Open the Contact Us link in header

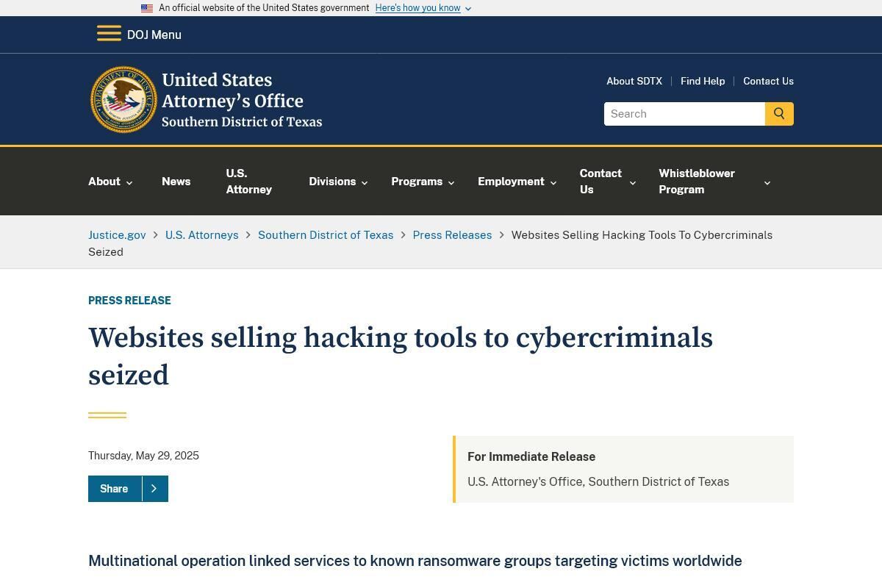(x=768, y=81)
